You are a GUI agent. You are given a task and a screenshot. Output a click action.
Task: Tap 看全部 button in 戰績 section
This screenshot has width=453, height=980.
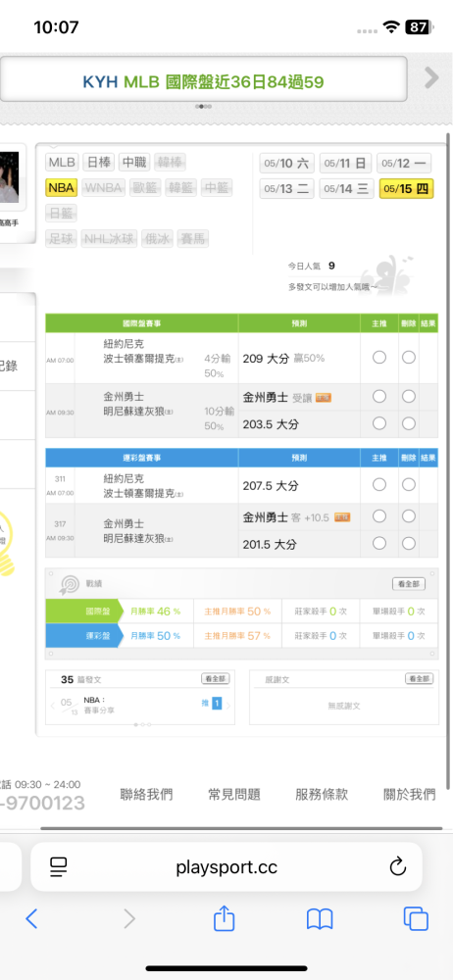(409, 584)
